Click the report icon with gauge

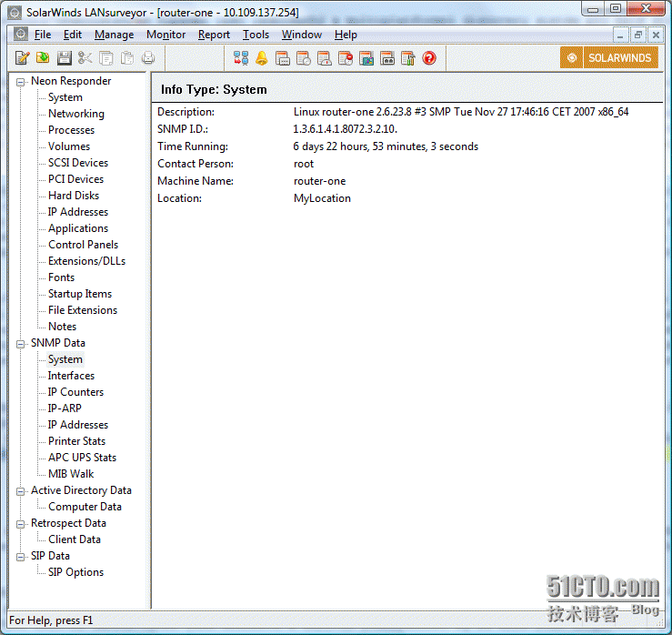click(325, 58)
